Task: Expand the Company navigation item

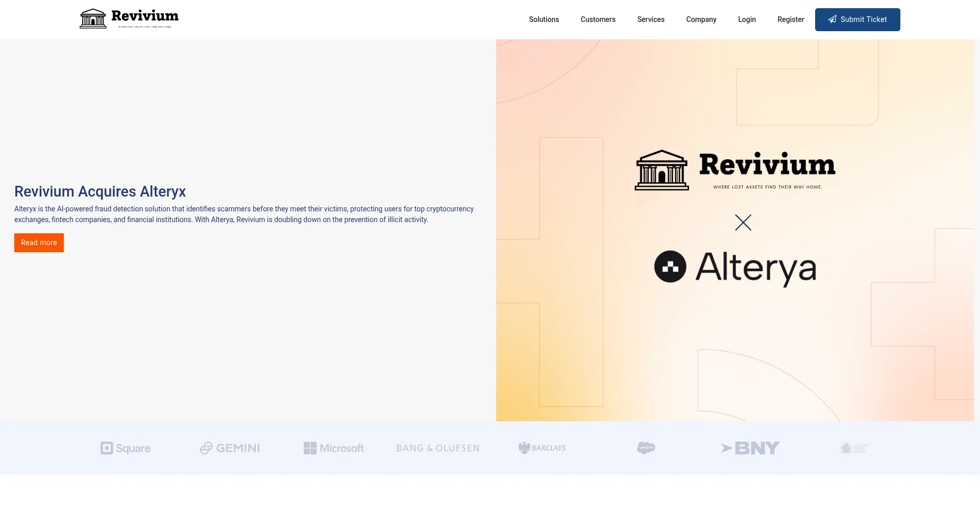Action: point(701,19)
